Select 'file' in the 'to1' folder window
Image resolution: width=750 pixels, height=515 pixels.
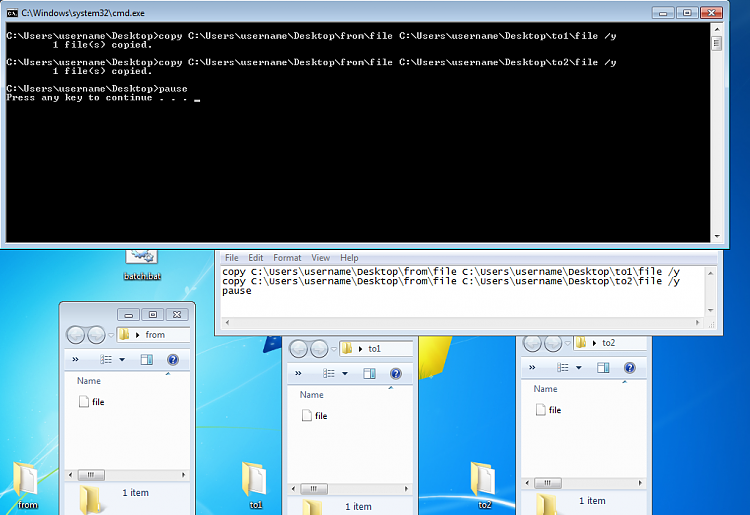click(315, 416)
